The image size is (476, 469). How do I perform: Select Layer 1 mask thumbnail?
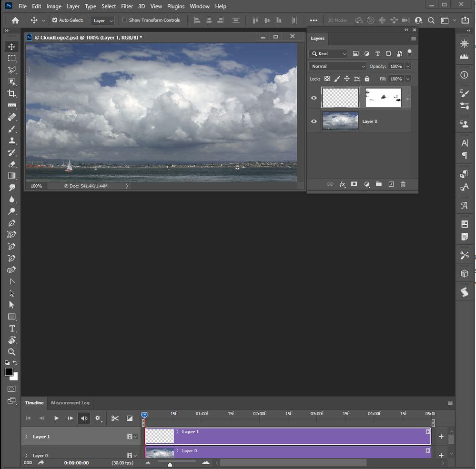pyautogui.click(x=383, y=98)
